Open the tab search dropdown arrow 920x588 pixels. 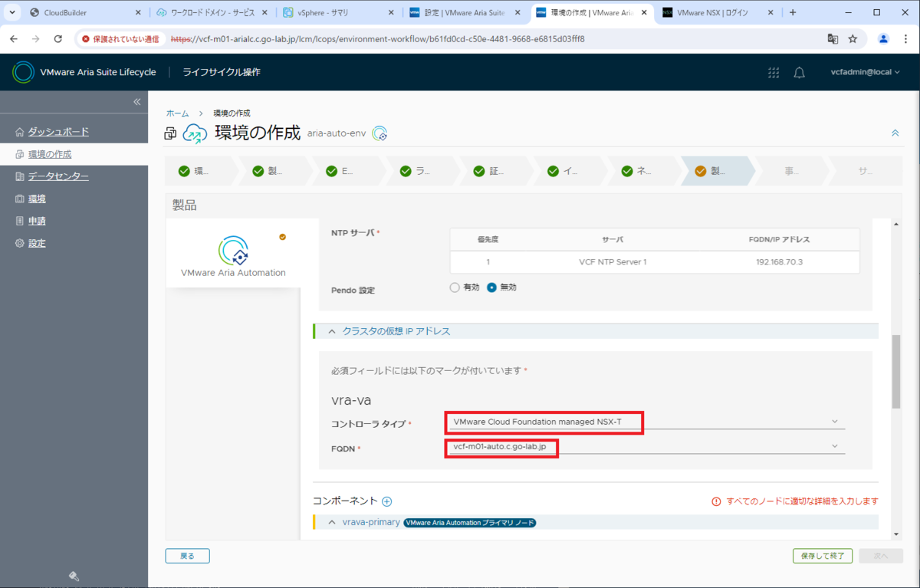12,12
